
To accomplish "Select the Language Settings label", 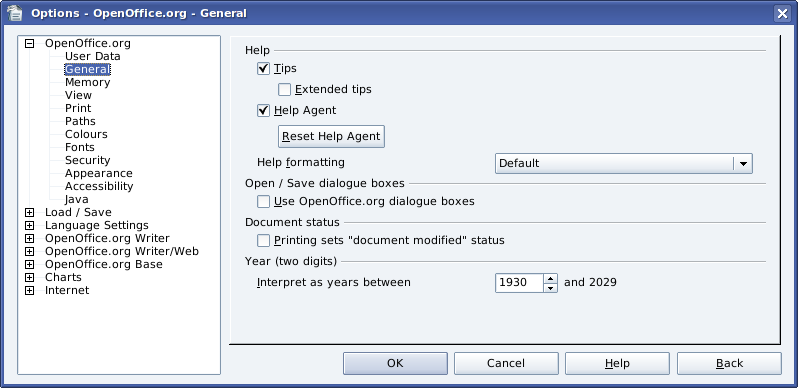I will pyautogui.click(x=97, y=225).
